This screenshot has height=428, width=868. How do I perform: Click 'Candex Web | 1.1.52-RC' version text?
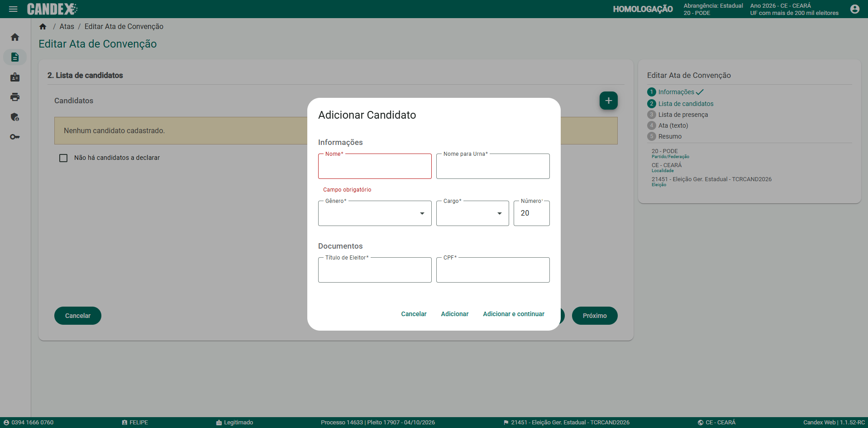(834, 423)
